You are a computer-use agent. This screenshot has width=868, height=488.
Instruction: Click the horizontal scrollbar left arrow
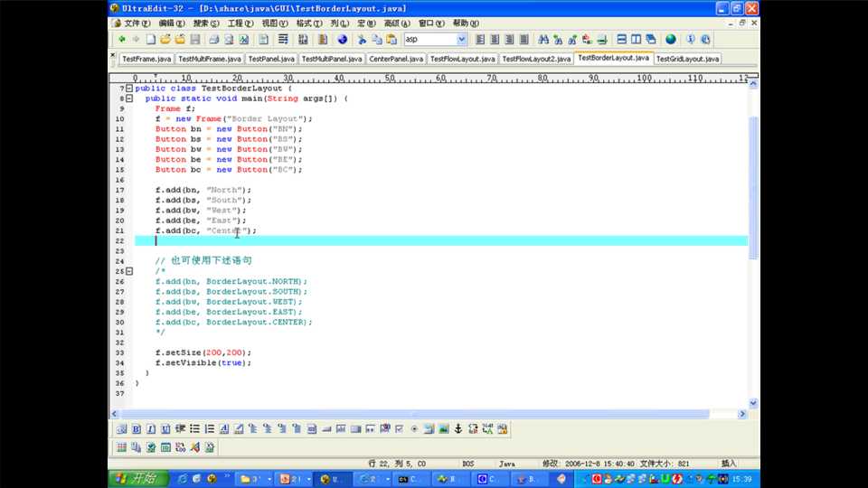tap(115, 414)
